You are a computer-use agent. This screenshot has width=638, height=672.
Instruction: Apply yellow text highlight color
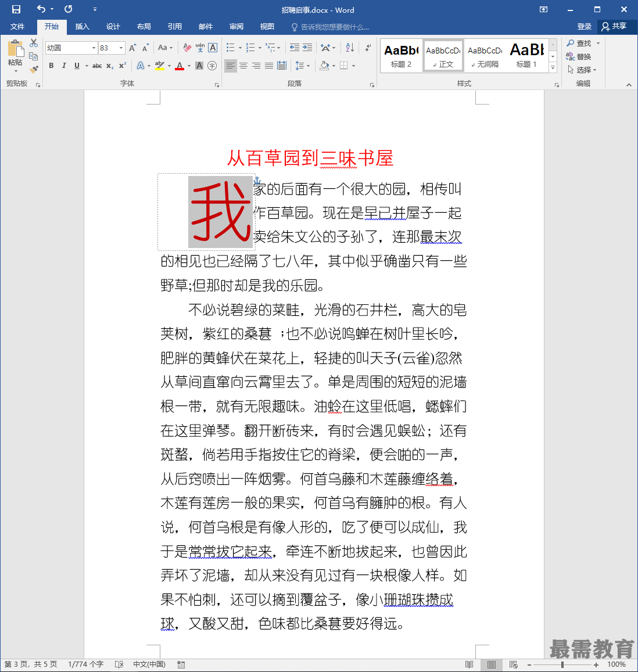click(x=159, y=66)
